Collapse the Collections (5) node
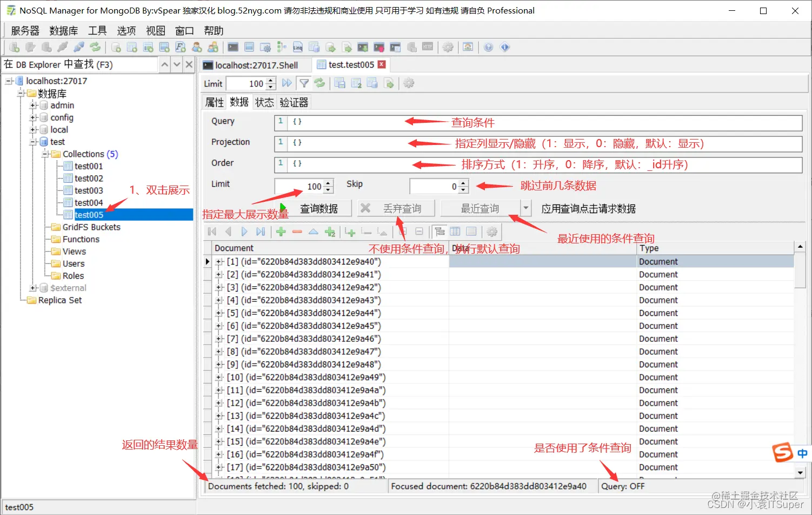 (46, 154)
